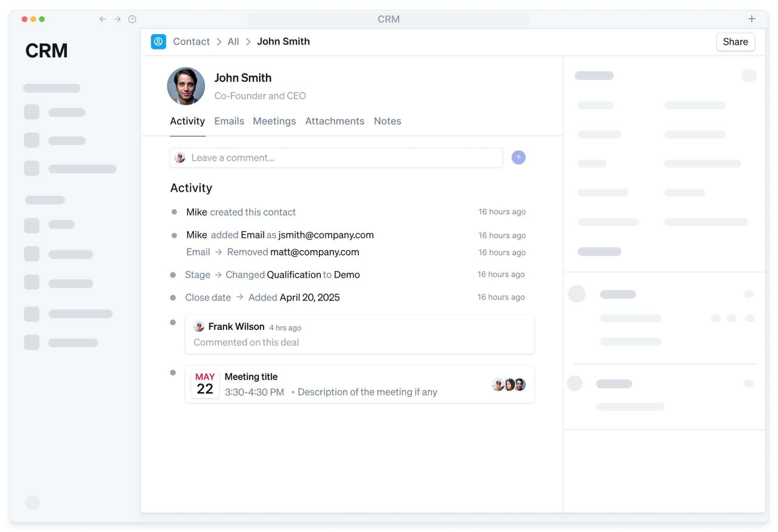
Task: Open the May 22 calendar date badge
Action: point(205,384)
